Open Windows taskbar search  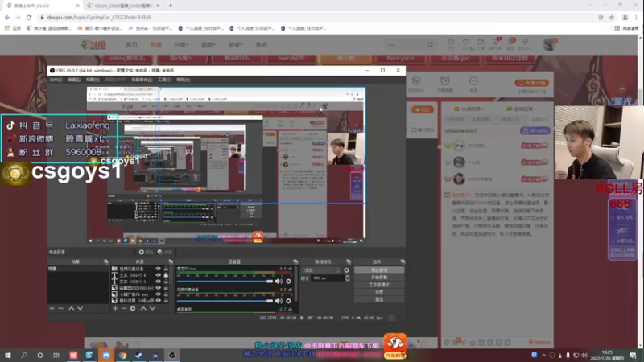point(24,355)
